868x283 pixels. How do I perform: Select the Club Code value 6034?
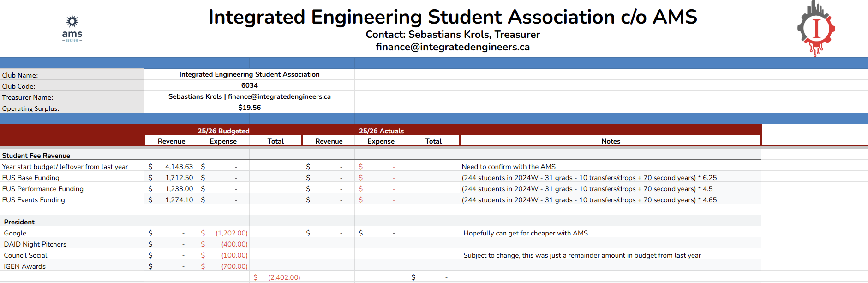point(249,85)
